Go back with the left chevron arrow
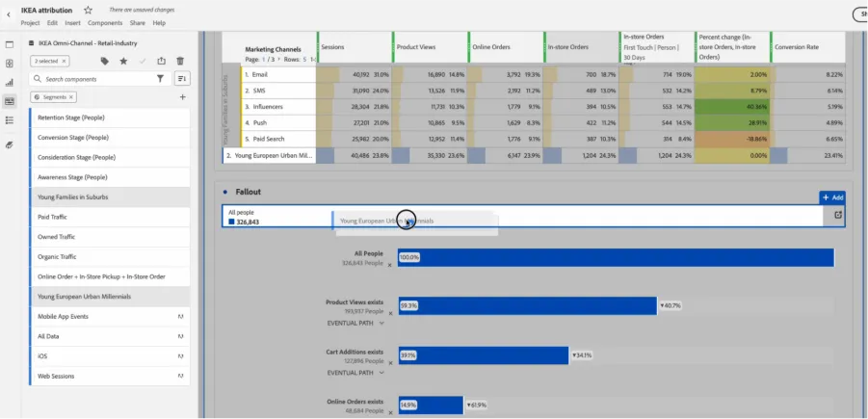 click(x=9, y=14)
